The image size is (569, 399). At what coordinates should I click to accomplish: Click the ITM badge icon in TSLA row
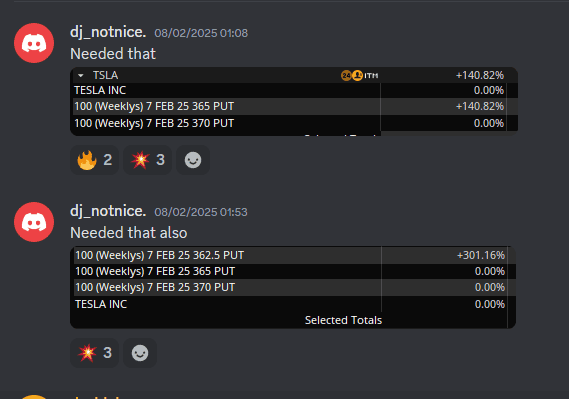point(371,75)
